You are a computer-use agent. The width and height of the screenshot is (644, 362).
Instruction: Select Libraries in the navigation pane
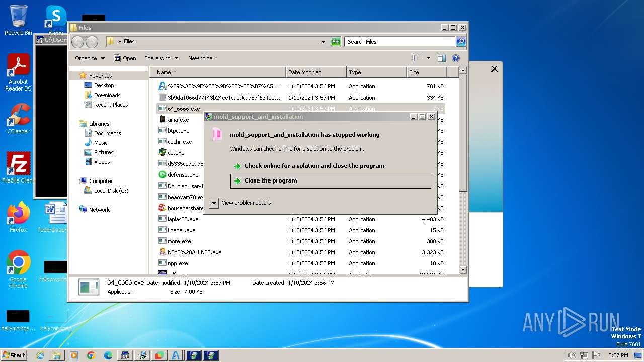(x=99, y=124)
